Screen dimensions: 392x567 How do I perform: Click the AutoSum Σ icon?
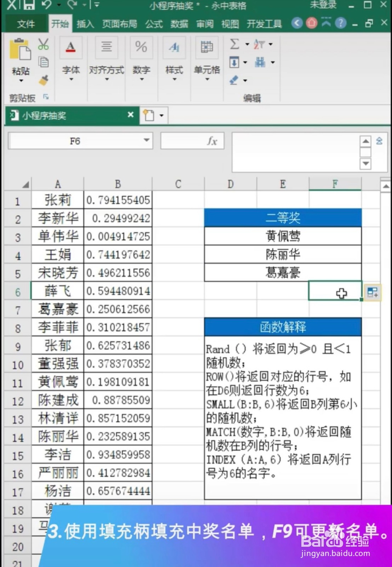point(235,44)
